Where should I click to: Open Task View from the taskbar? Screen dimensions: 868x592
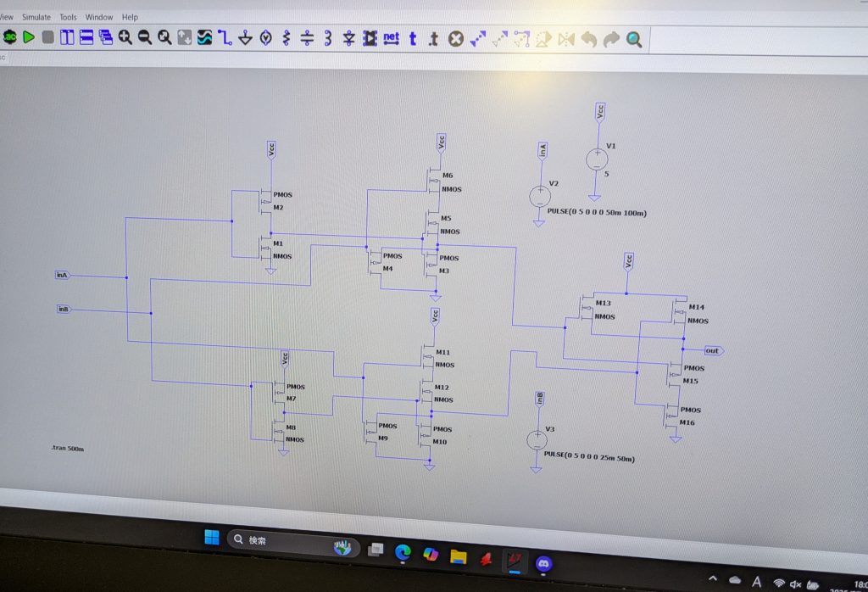[x=376, y=549]
